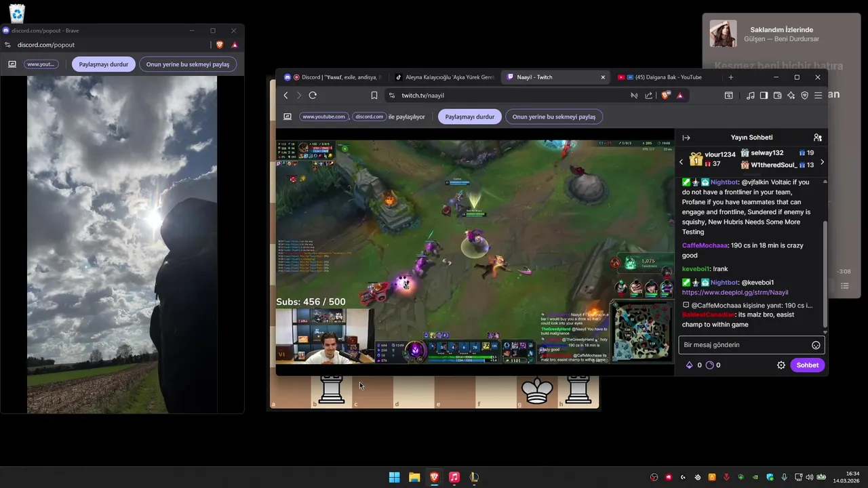The image size is (868, 488).
Task: Click 'Paylaşmayı durdur' in Discord popout window
Action: point(104,64)
